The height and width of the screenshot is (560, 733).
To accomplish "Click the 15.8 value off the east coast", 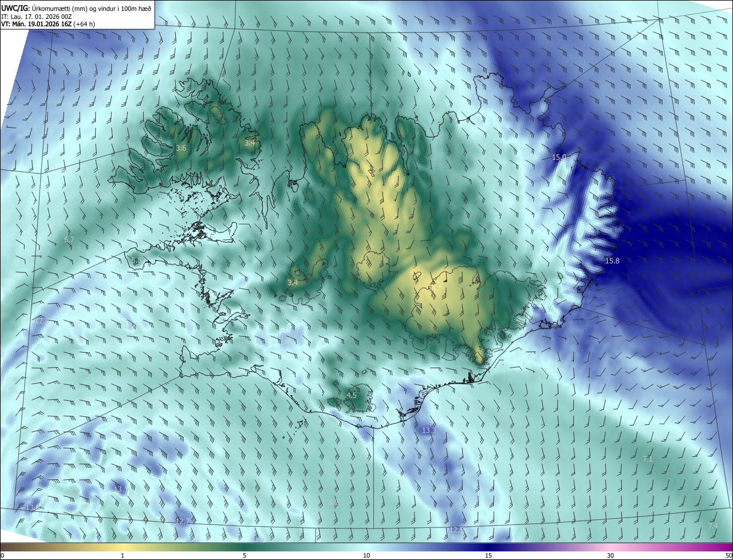I will (x=612, y=261).
